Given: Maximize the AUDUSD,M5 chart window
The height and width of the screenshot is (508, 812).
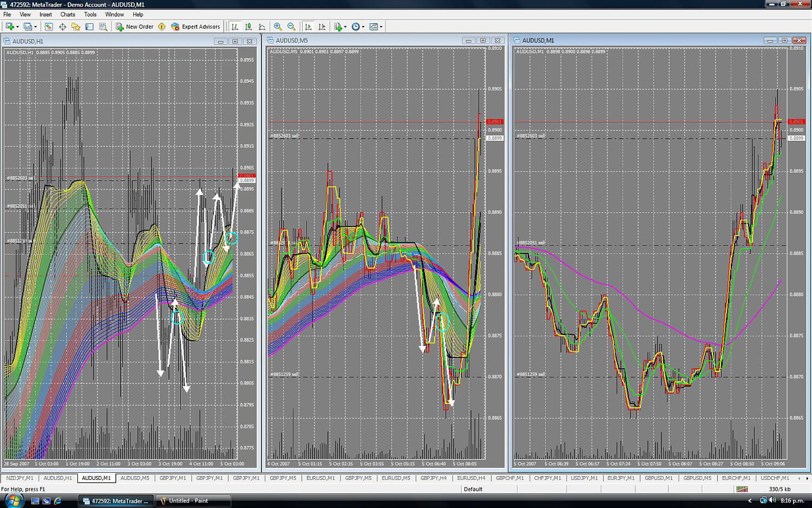Looking at the screenshot, I should point(483,41).
